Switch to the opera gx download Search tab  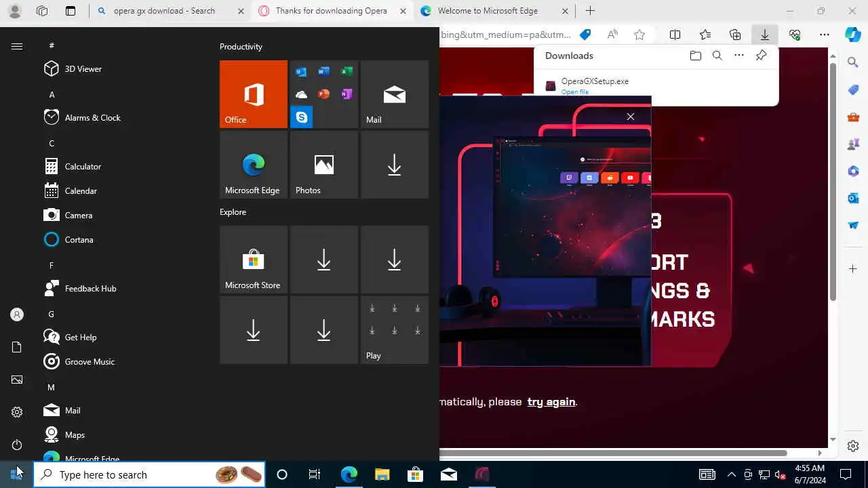pos(170,11)
